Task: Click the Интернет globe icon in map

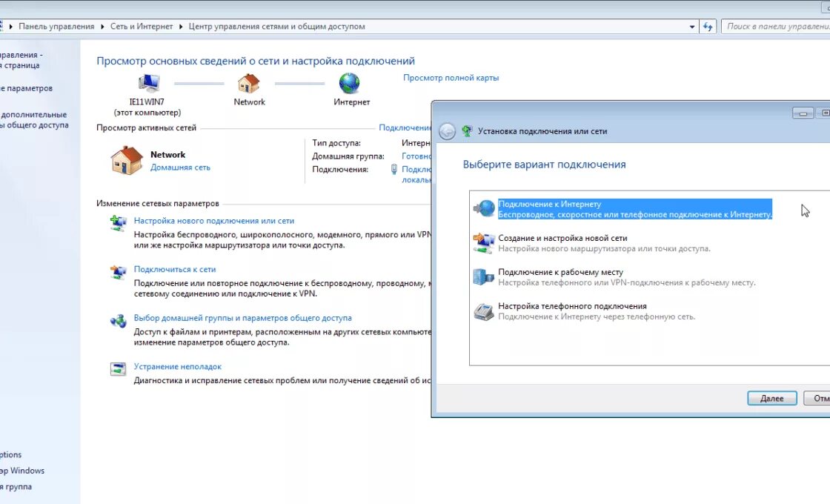Action: click(x=349, y=83)
